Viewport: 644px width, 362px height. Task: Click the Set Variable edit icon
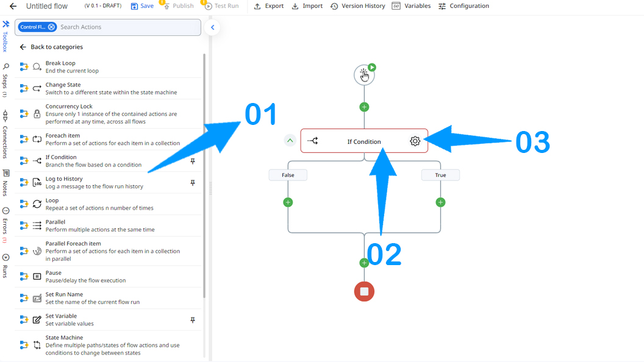coord(37,320)
